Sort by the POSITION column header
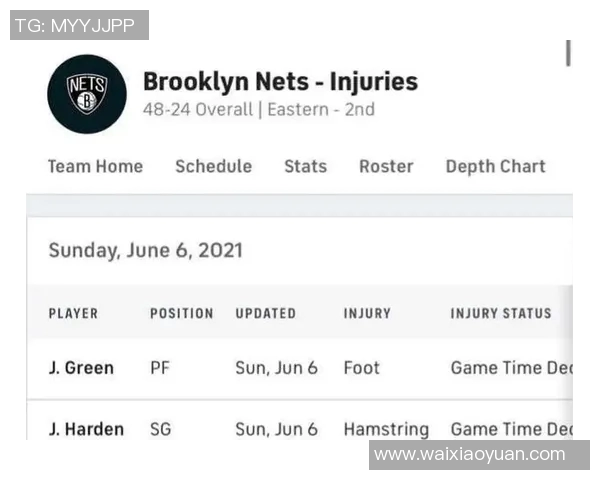The image size is (600, 480). coord(181,313)
